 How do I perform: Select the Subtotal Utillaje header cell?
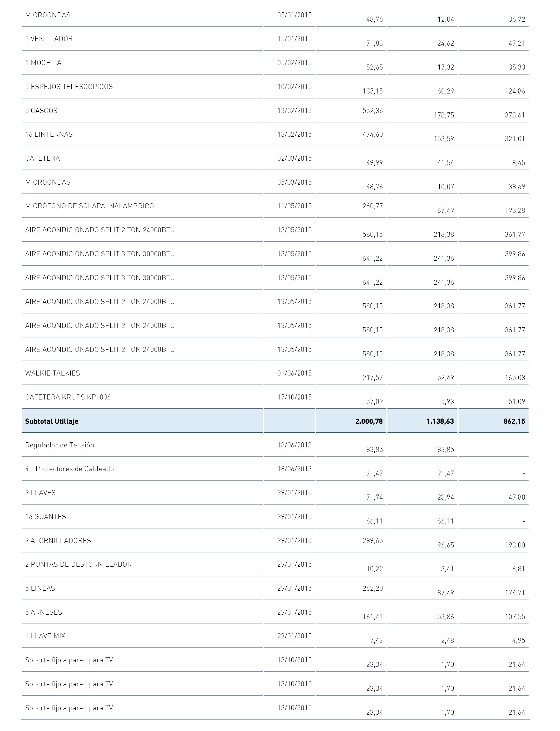click(x=142, y=421)
